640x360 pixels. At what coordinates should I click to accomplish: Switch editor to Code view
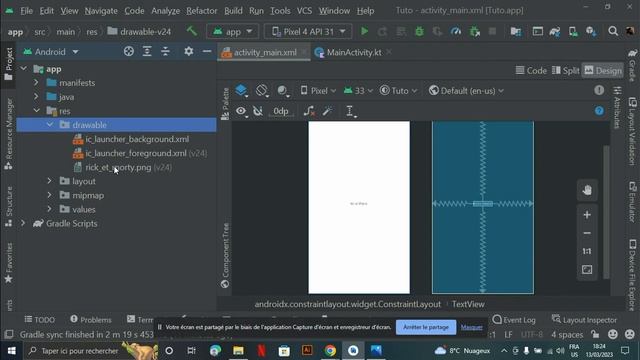(531, 71)
